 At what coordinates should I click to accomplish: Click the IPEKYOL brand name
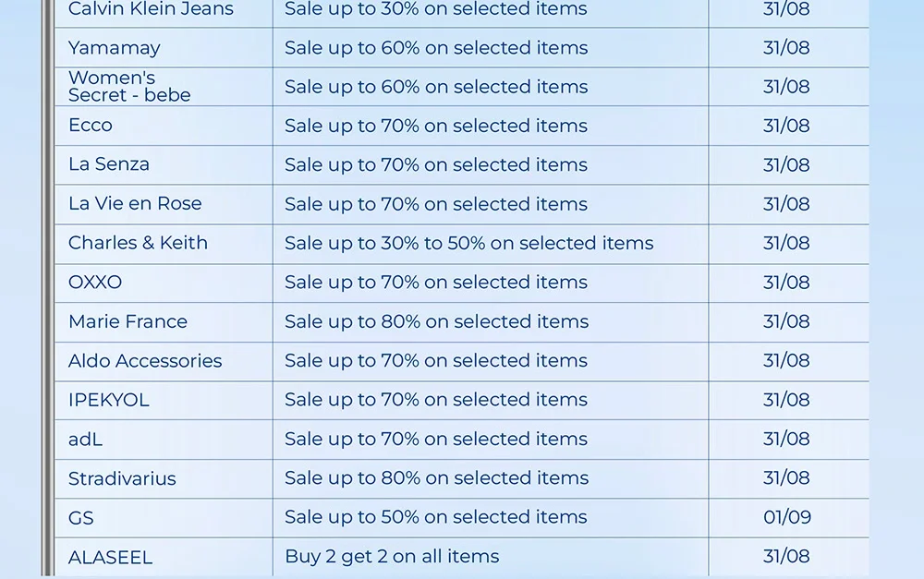click(x=109, y=400)
